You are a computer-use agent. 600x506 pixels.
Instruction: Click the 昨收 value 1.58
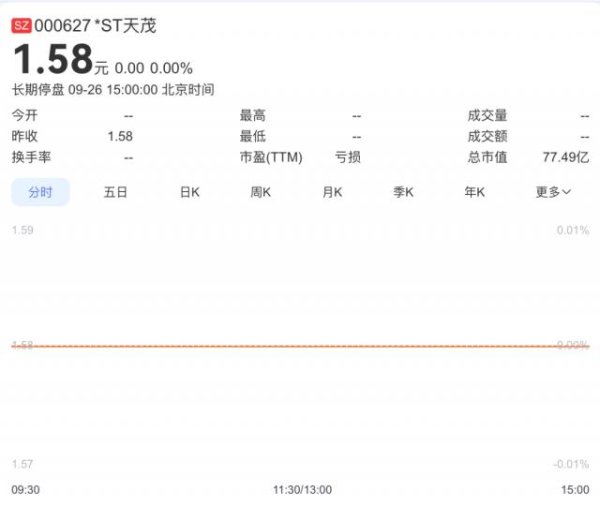pyautogui.click(x=120, y=136)
